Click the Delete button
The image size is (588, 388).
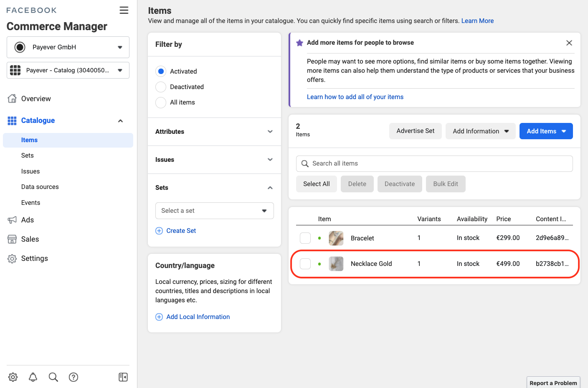tap(357, 184)
